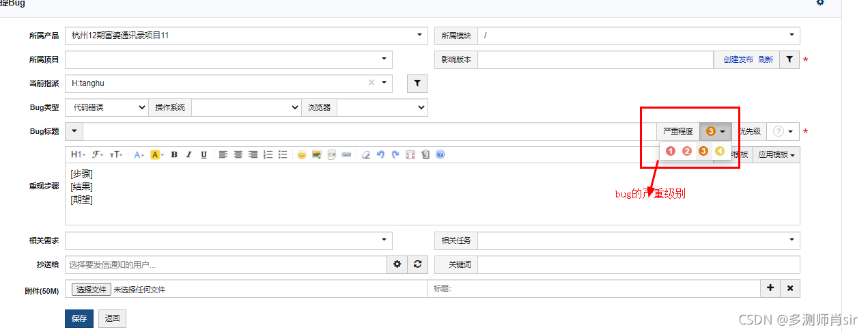Image resolution: width=868 pixels, height=332 pixels.
Task: Insert numbered list
Action: point(268,154)
